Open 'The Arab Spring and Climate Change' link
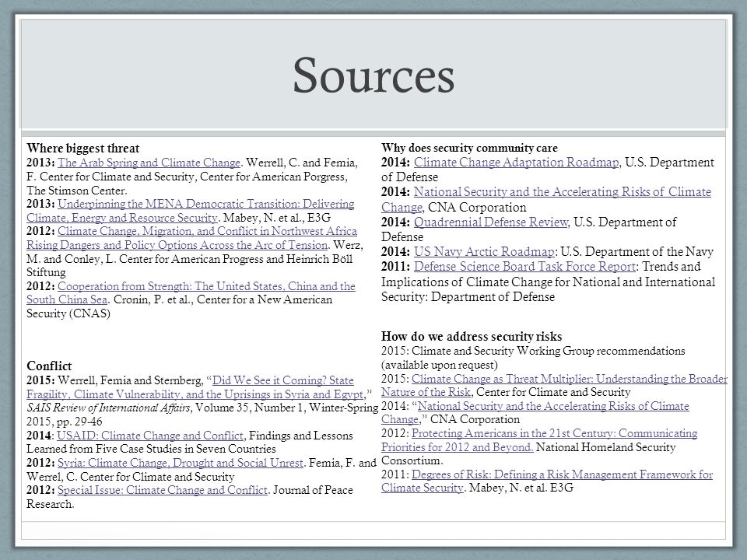 (149, 163)
